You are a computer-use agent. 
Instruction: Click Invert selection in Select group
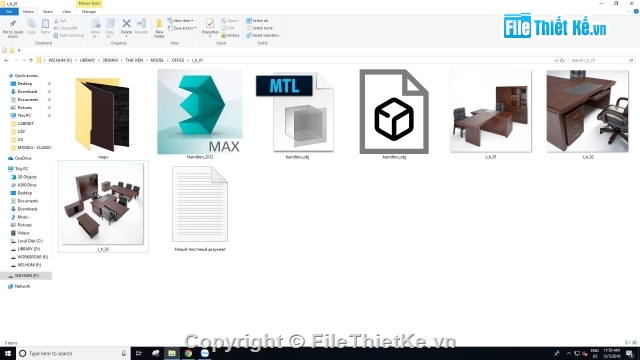[262, 36]
